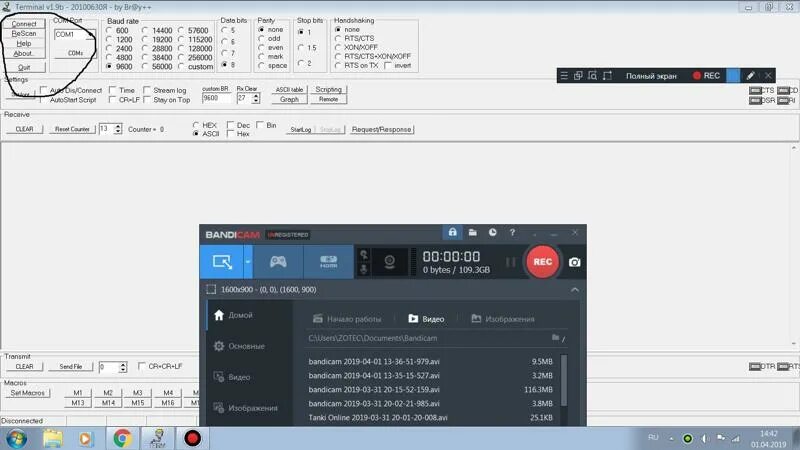Image resolution: width=800 pixels, height=450 pixels.
Task: Click the Bandicam taskbar icon
Action: pos(192,438)
